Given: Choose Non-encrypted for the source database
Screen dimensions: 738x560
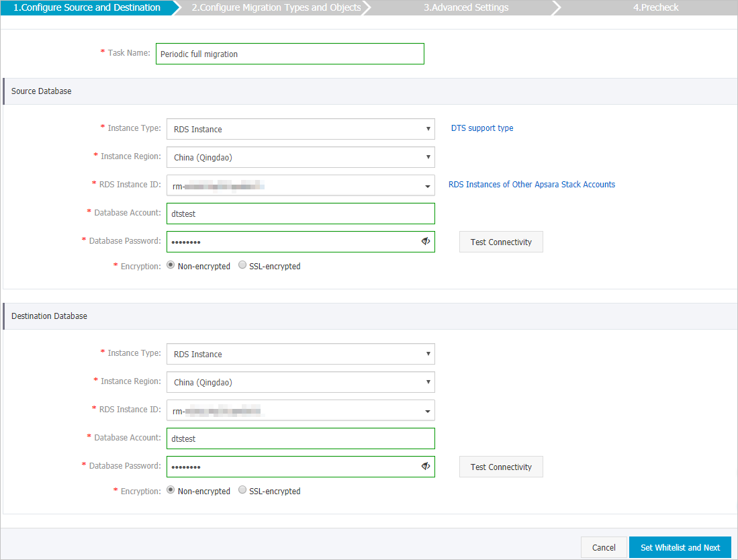Looking at the screenshot, I should 171,265.
